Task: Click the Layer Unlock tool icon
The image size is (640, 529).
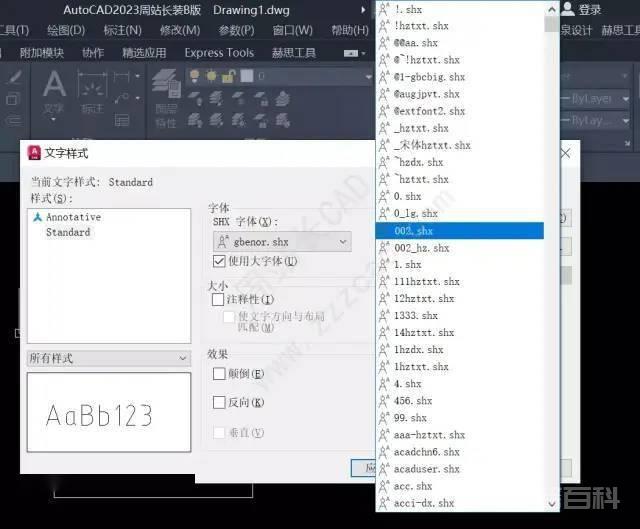Action: [260, 120]
